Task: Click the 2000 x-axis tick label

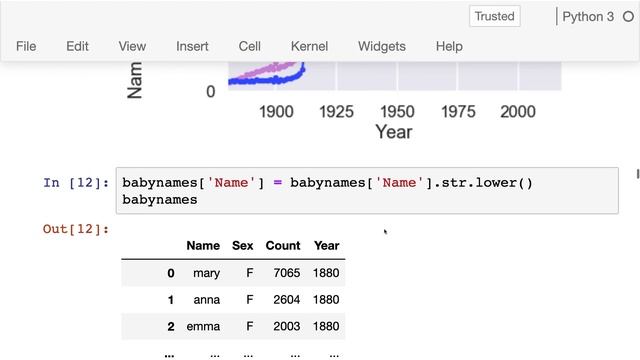Action: pyautogui.click(x=518, y=111)
